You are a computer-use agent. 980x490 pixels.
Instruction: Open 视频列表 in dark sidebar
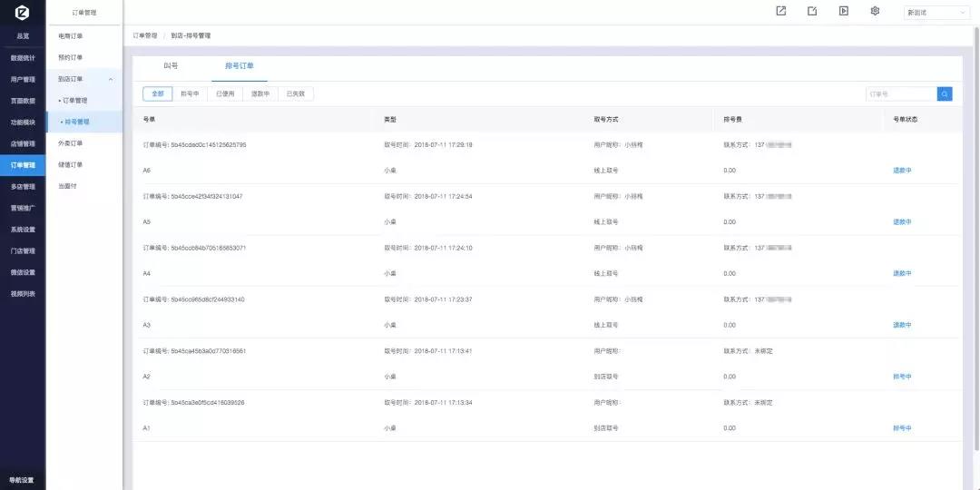23,294
